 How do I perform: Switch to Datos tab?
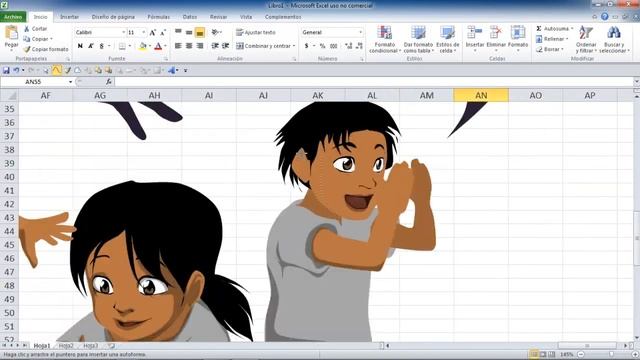tap(189, 17)
